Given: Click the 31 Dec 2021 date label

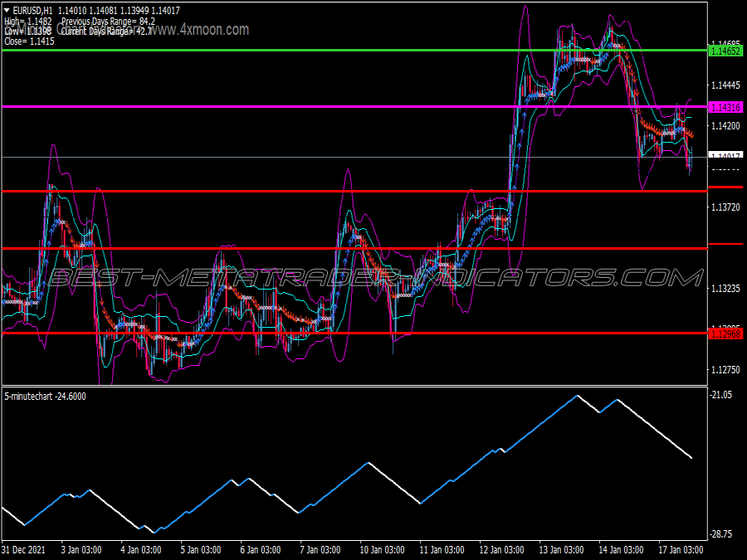Looking at the screenshot, I should [23, 549].
